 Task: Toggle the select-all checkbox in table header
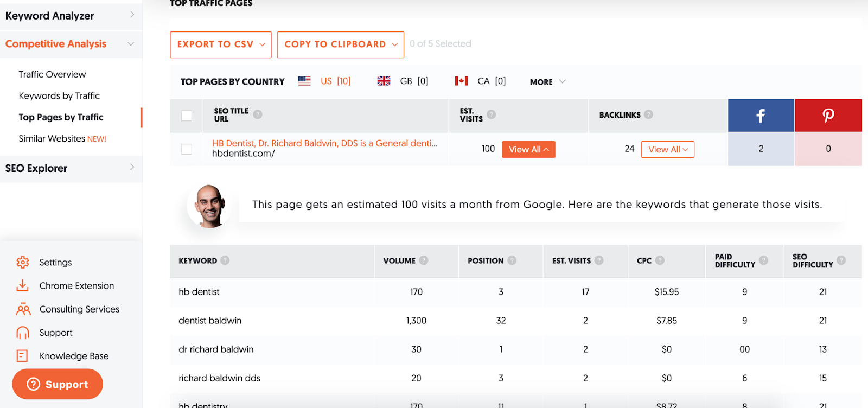pyautogui.click(x=187, y=116)
